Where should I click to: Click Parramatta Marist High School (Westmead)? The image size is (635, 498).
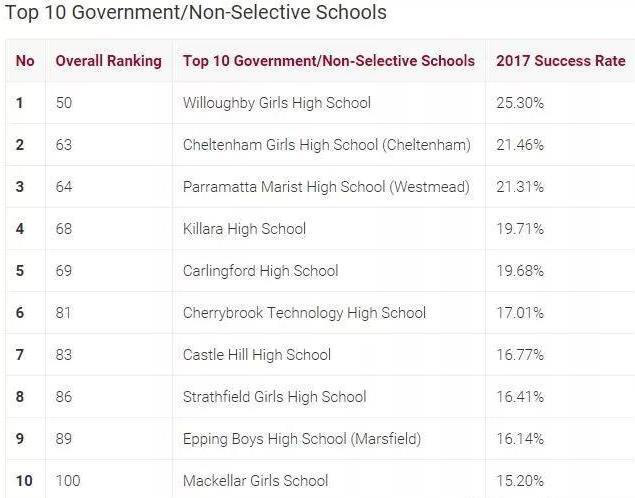click(x=326, y=187)
